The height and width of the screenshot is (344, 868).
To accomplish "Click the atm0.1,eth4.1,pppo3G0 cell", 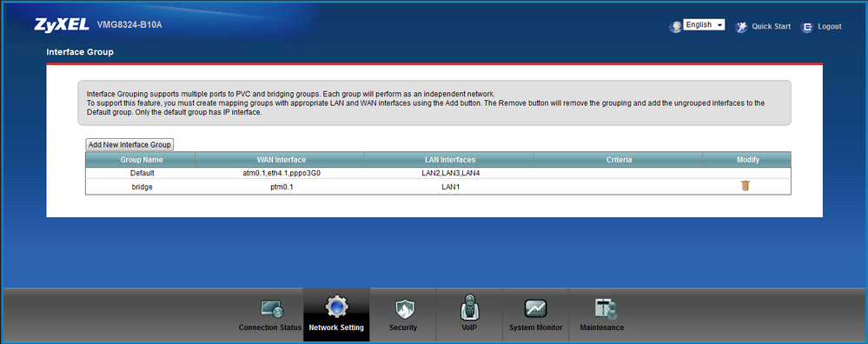I will [x=282, y=173].
